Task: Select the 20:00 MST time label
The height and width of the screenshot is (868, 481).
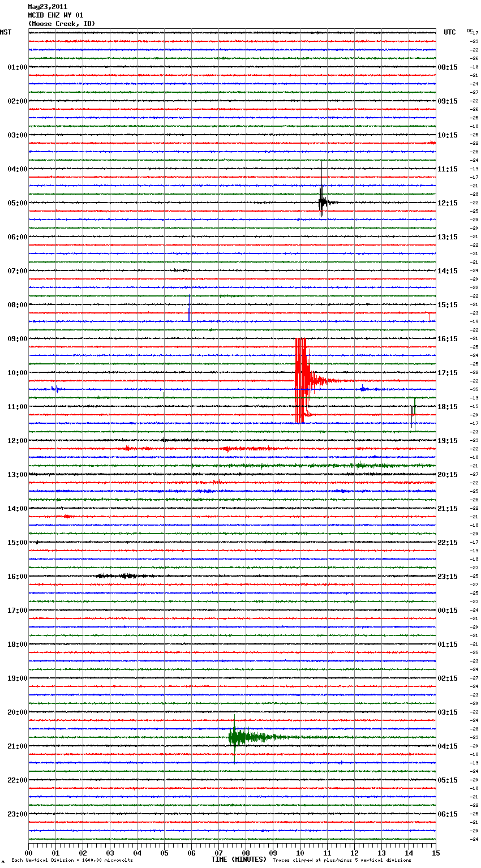Action: pos(17,712)
